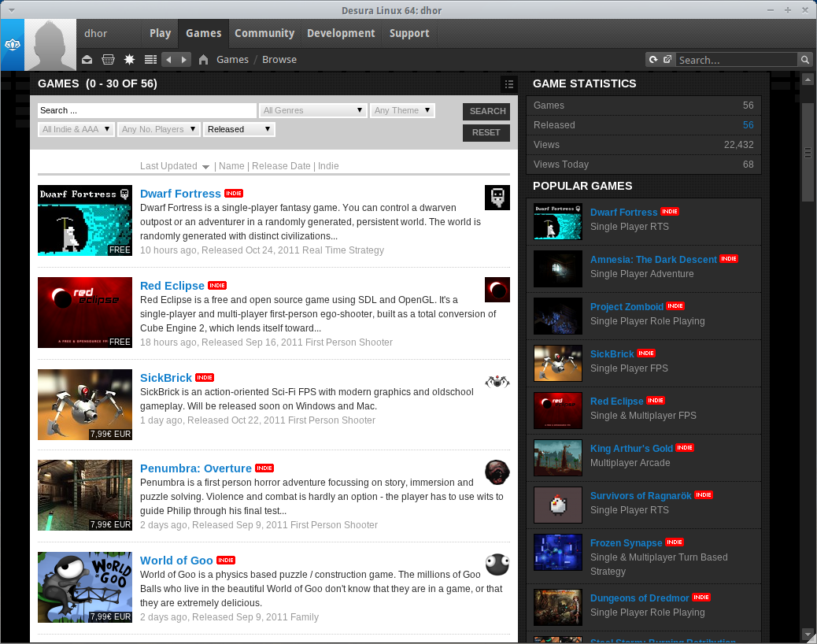Click the magnifier search icon
Image resolution: width=817 pixels, height=644 pixels.
pos(805,60)
